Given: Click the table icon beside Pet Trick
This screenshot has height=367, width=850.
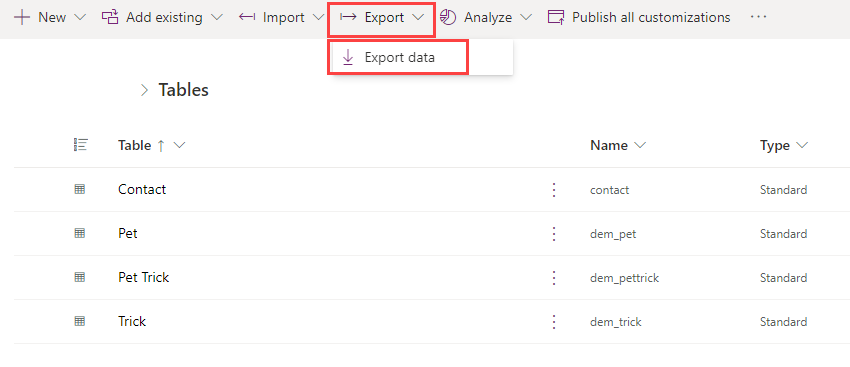Looking at the screenshot, I should 80,277.
